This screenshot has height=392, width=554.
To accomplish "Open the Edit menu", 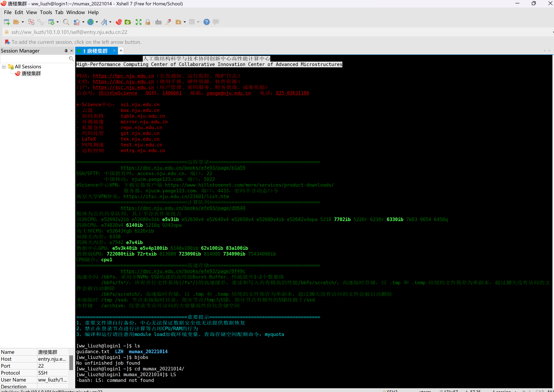I will click(x=19, y=12).
